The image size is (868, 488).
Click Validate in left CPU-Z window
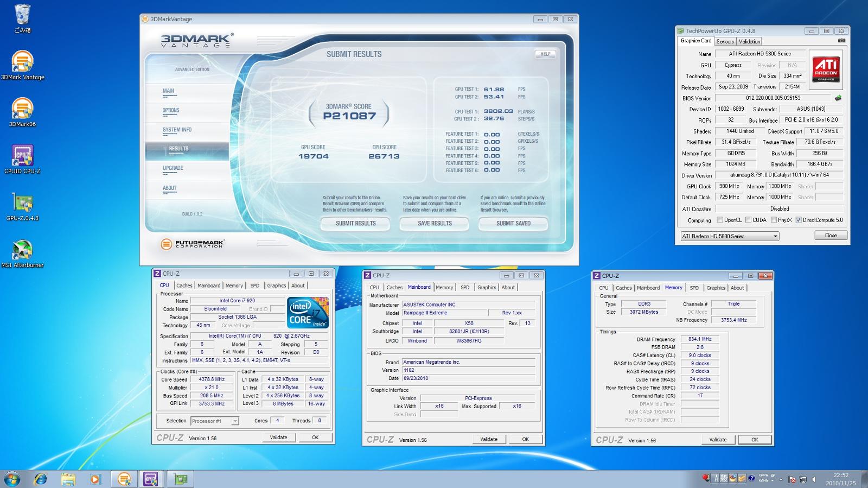(x=279, y=438)
